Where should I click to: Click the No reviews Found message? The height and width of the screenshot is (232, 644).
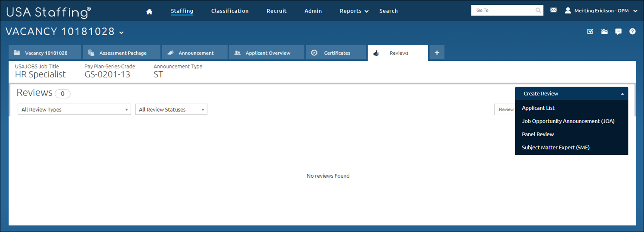[x=328, y=176]
